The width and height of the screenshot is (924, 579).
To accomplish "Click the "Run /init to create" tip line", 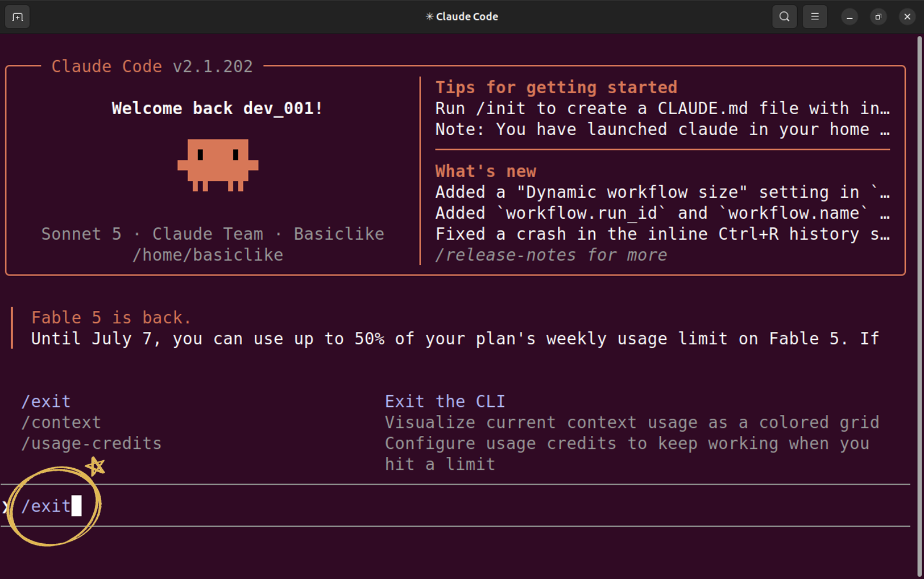I will click(662, 108).
